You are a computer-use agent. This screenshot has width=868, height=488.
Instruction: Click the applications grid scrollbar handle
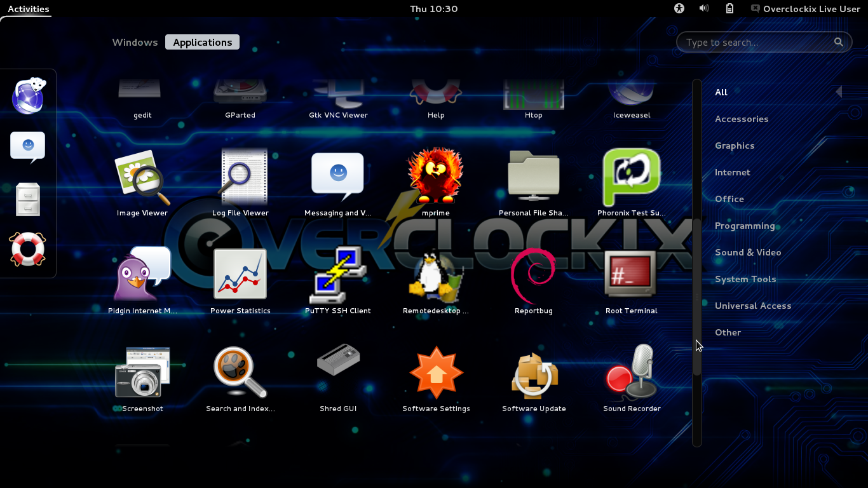pos(697,297)
